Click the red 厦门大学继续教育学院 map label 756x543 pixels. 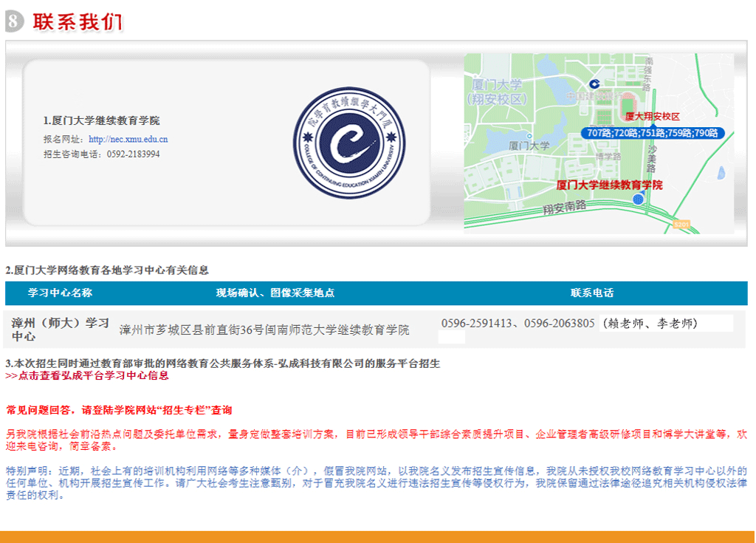click(609, 185)
